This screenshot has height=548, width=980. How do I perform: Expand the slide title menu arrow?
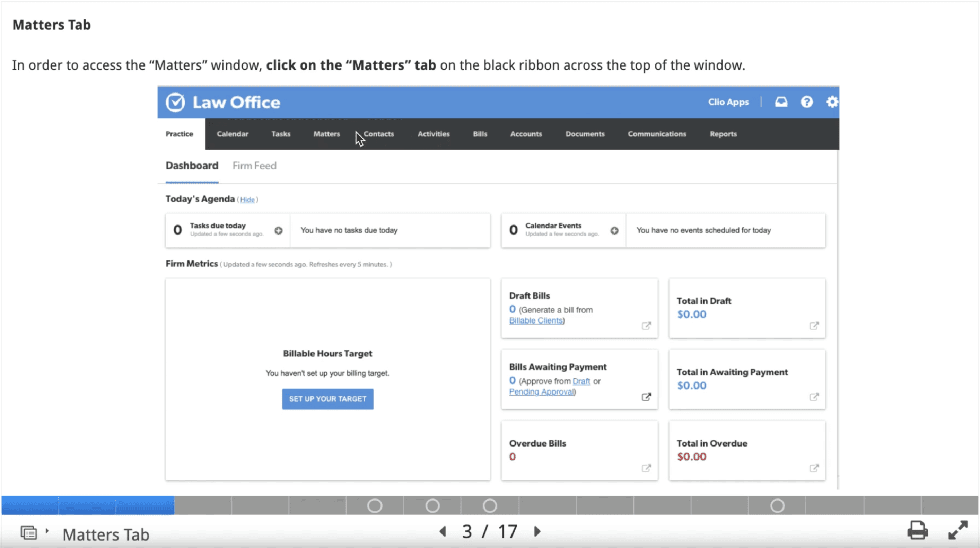(x=47, y=530)
